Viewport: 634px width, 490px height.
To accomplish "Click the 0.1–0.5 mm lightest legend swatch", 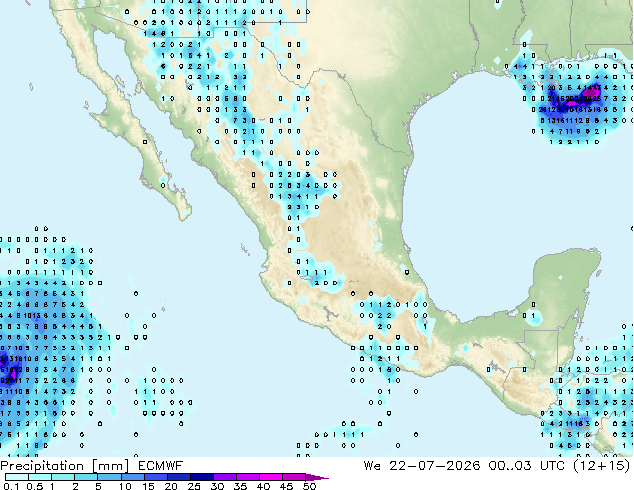I will pos(17,477).
